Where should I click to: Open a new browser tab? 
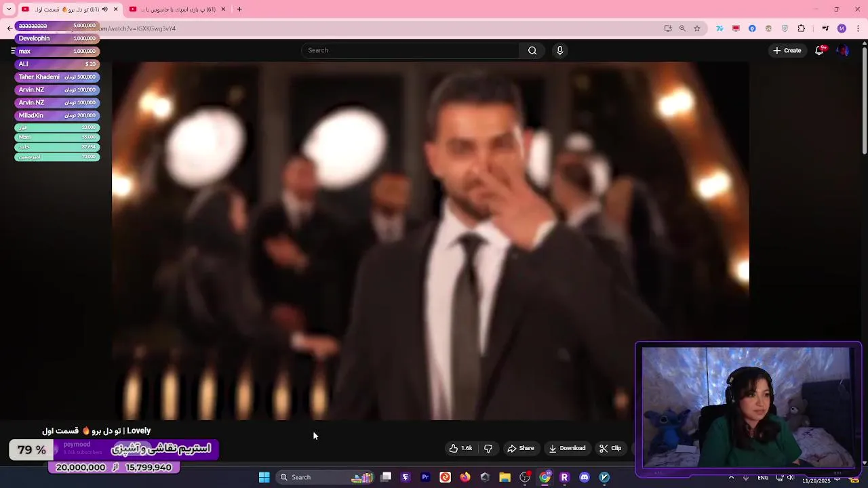[239, 9]
